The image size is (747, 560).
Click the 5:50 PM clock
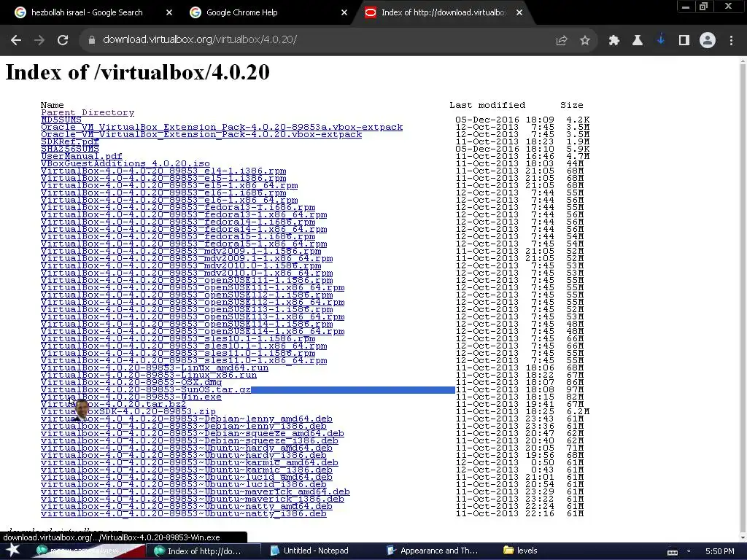(x=720, y=551)
